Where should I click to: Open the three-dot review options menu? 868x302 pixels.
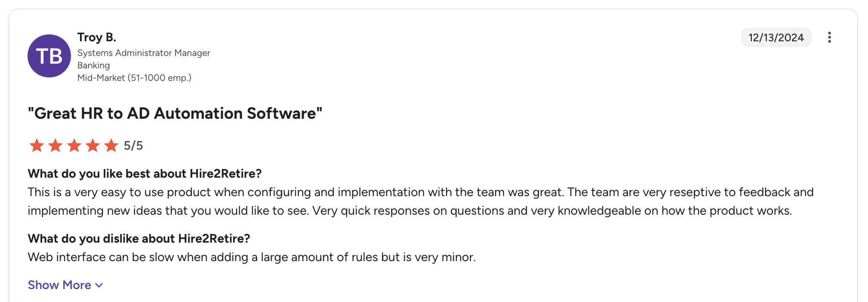click(829, 37)
